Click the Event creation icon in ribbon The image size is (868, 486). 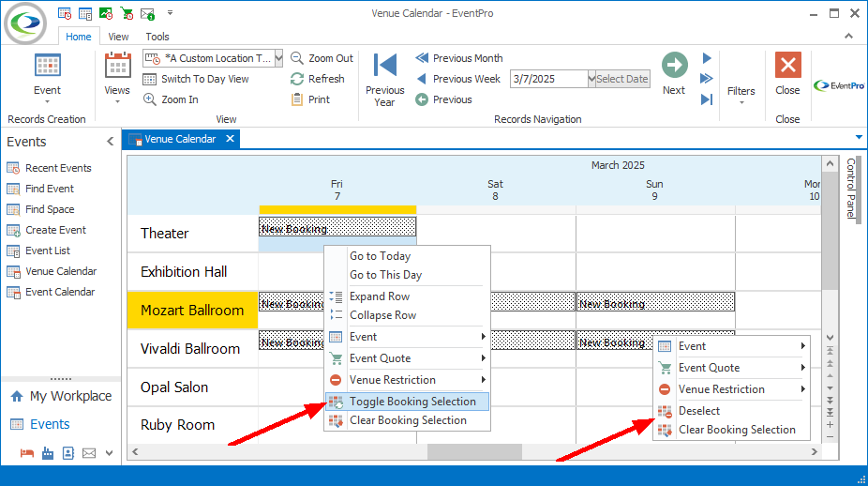point(48,66)
